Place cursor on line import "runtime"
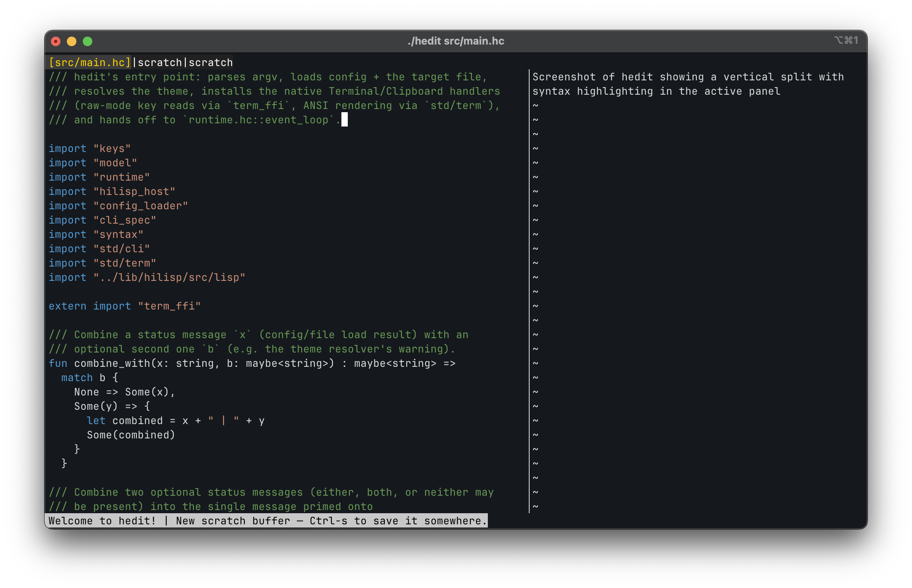The width and height of the screenshot is (912, 588). pos(99,177)
